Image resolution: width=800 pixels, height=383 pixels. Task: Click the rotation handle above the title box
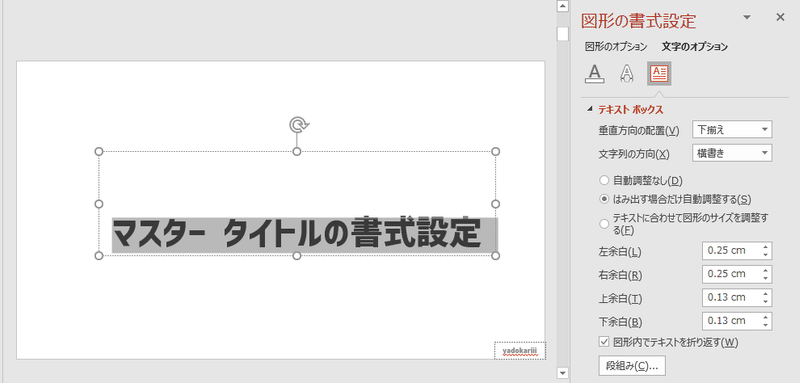[298, 124]
